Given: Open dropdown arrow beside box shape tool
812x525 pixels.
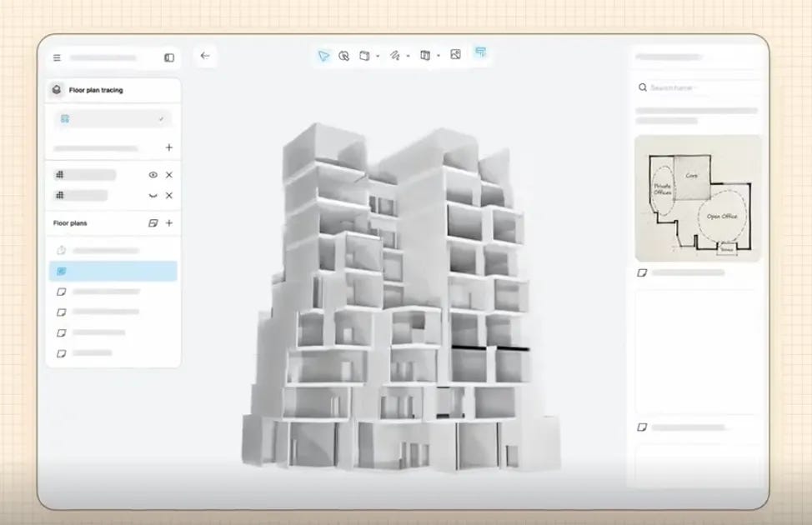Looking at the screenshot, I should point(378,56).
